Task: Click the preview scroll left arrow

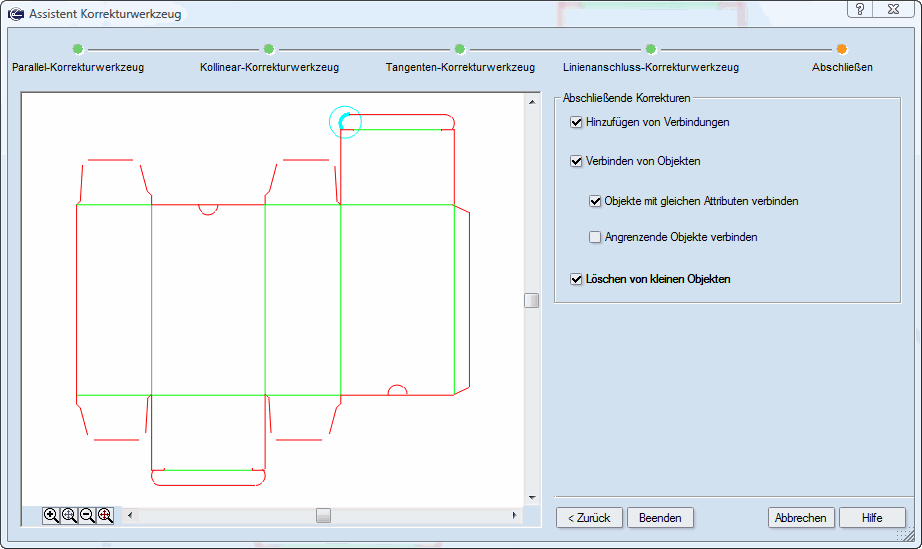Action: click(130, 515)
